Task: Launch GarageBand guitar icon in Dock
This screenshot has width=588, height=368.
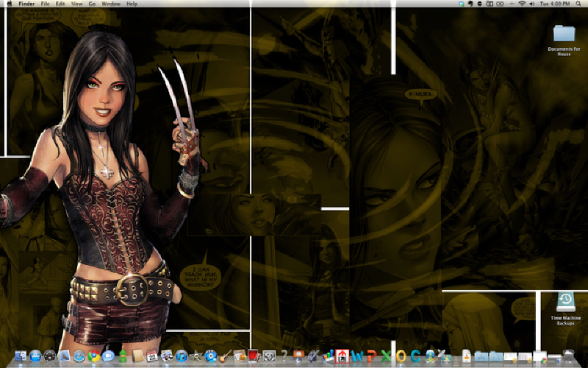Action: (x=225, y=355)
